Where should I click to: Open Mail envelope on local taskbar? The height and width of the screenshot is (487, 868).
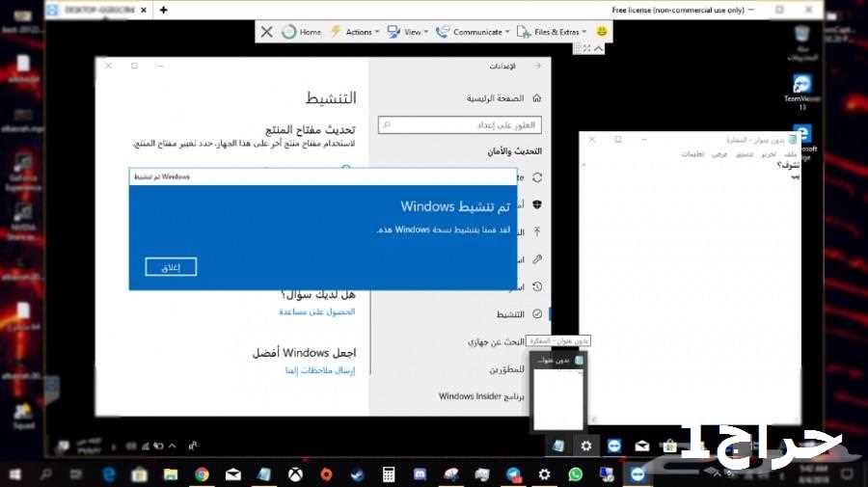233,474
